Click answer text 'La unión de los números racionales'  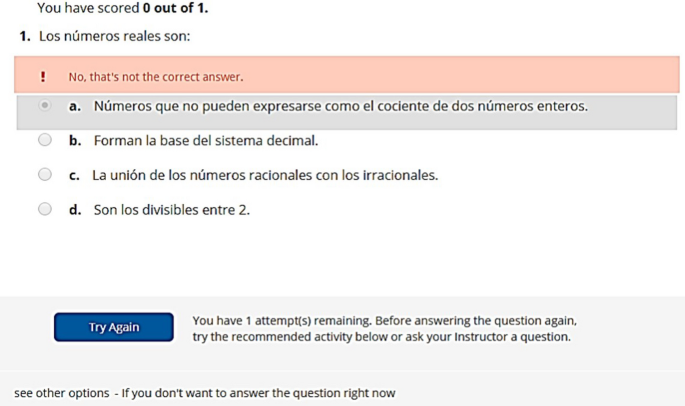click(265, 175)
